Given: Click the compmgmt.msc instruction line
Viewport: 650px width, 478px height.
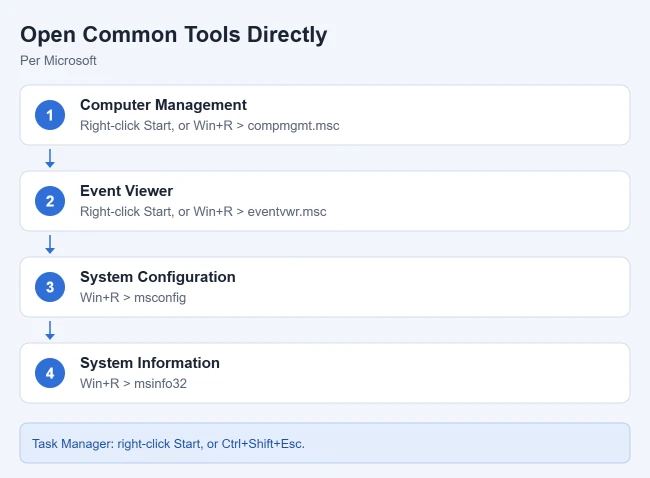Looking at the screenshot, I should (209, 126).
